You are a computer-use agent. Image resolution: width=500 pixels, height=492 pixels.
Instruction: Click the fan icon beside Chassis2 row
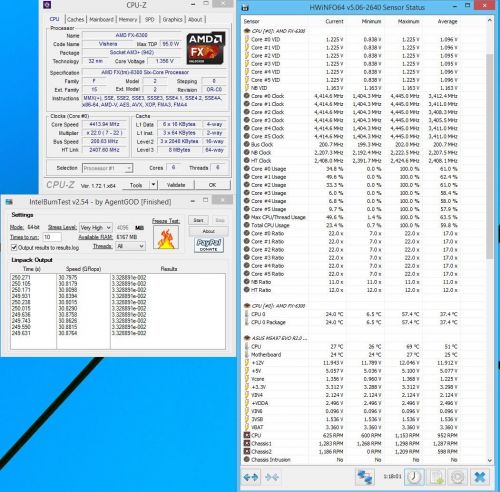pos(247,451)
